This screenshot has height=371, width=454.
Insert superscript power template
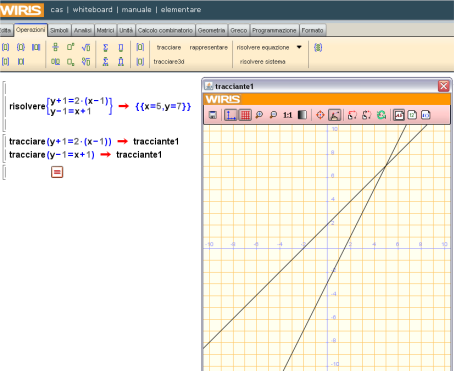(71, 47)
